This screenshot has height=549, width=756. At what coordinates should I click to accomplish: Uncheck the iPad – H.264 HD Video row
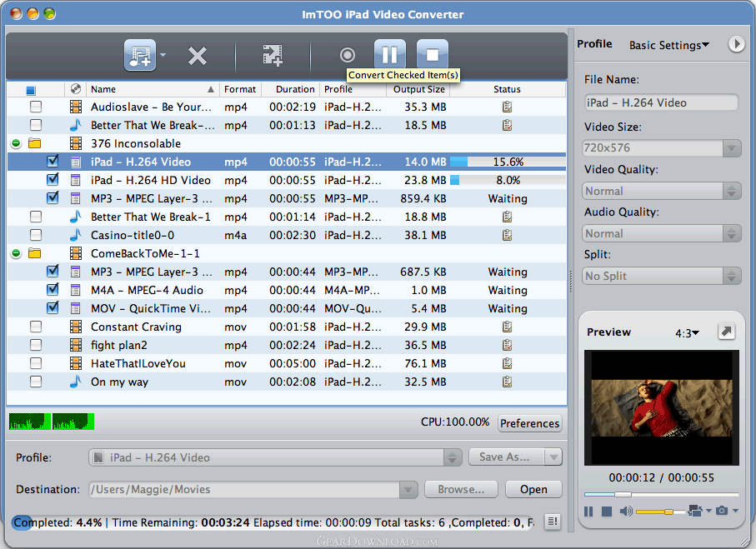[53, 179]
